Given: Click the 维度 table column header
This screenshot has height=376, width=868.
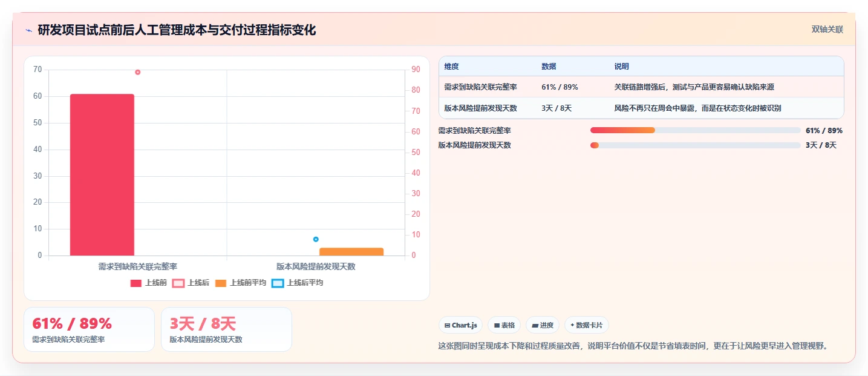Looking at the screenshot, I should [451, 66].
